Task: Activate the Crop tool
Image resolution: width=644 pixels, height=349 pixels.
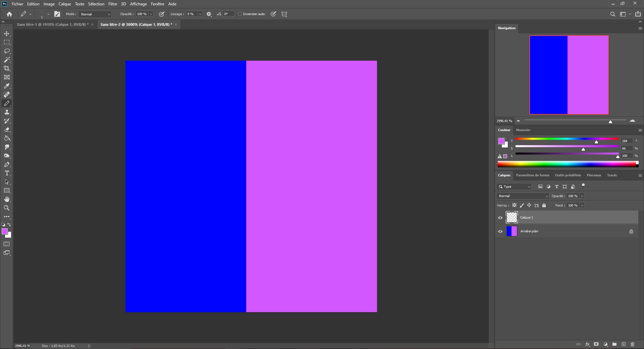Action: click(x=7, y=68)
